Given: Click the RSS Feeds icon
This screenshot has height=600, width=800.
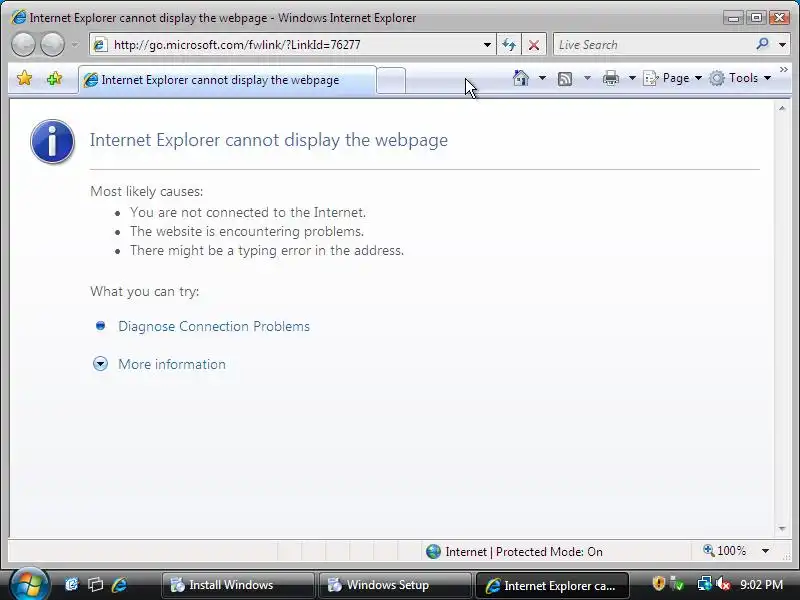Looking at the screenshot, I should coord(565,79).
